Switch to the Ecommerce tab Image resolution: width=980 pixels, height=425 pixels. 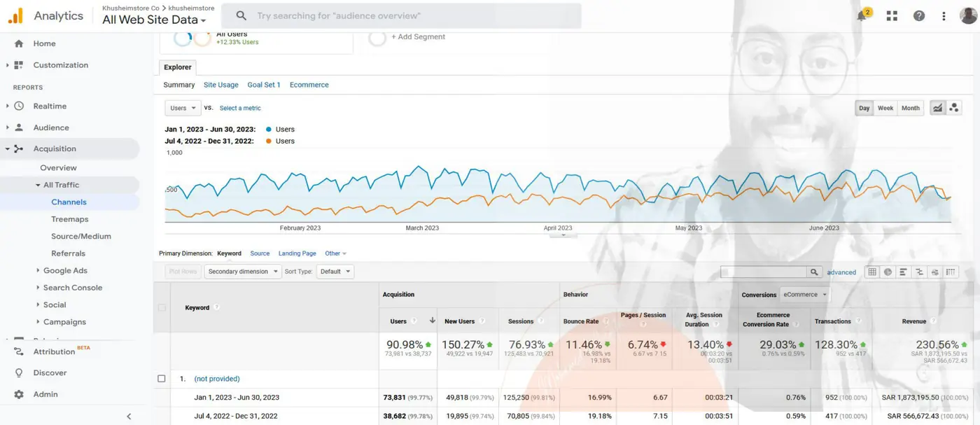pyautogui.click(x=309, y=85)
